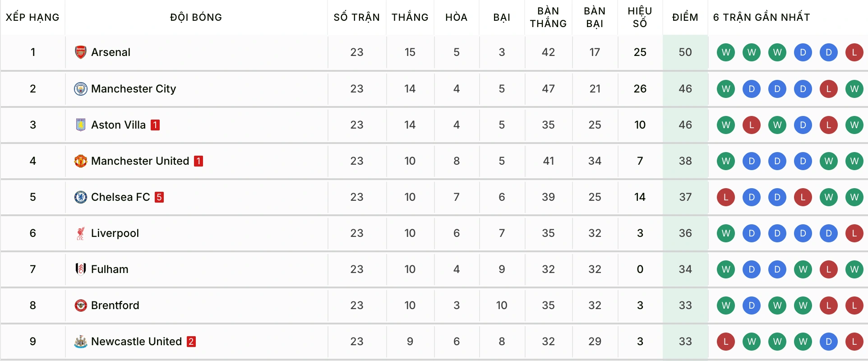868x361 pixels.
Task: Open the Manchester City team link
Action: 134,88
